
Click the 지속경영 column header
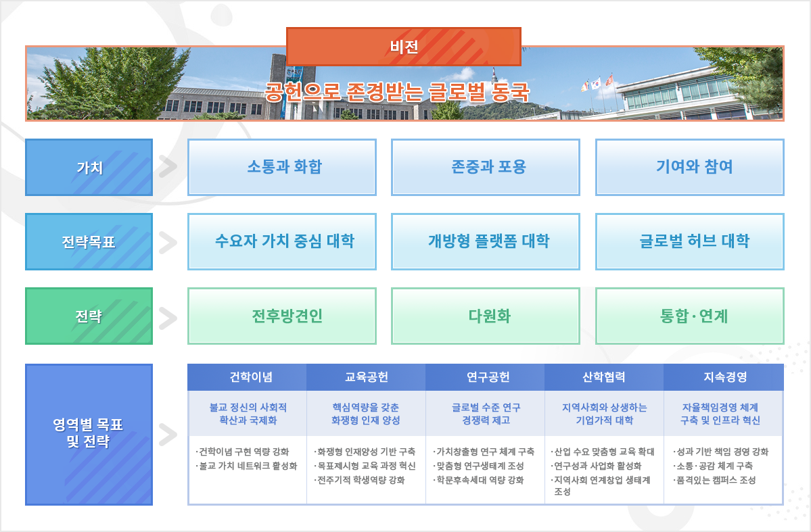[724, 377]
